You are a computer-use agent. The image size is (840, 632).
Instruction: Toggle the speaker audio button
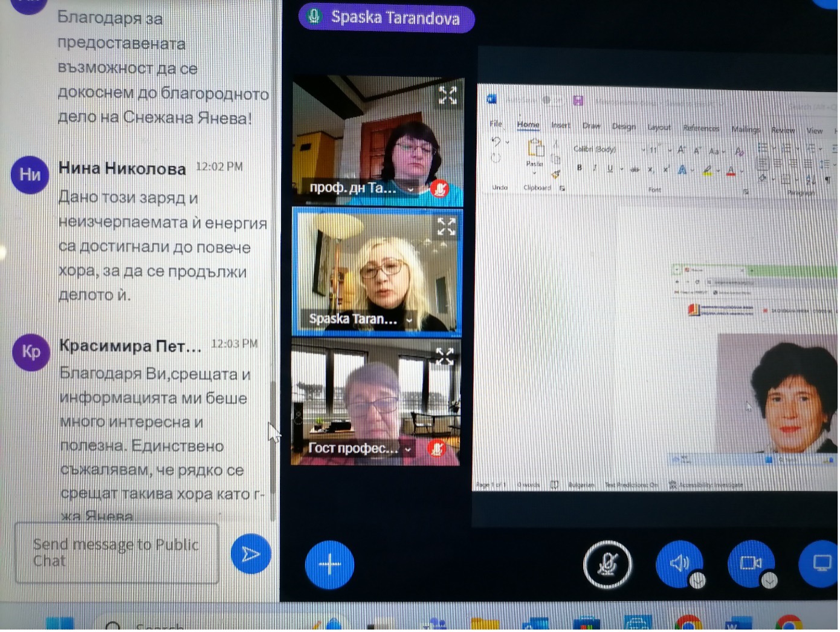(679, 564)
